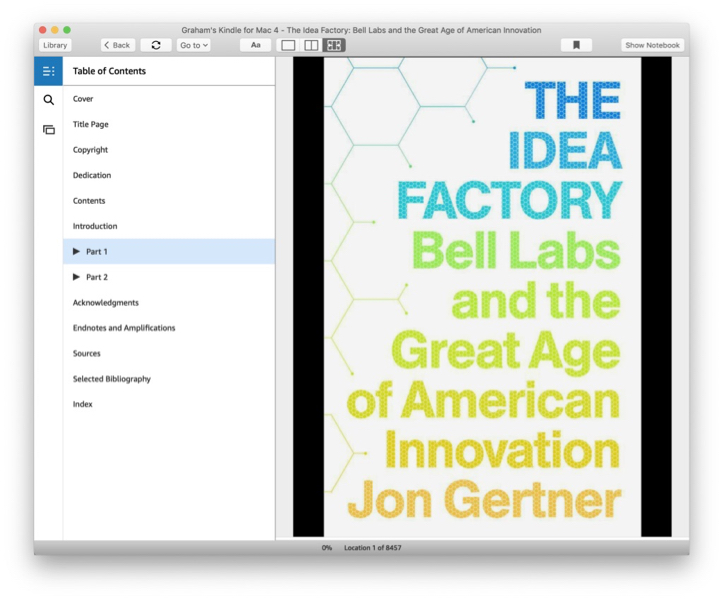
Task: Expand the Part 2 disclosure triangle
Action: [x=77, y=277]
